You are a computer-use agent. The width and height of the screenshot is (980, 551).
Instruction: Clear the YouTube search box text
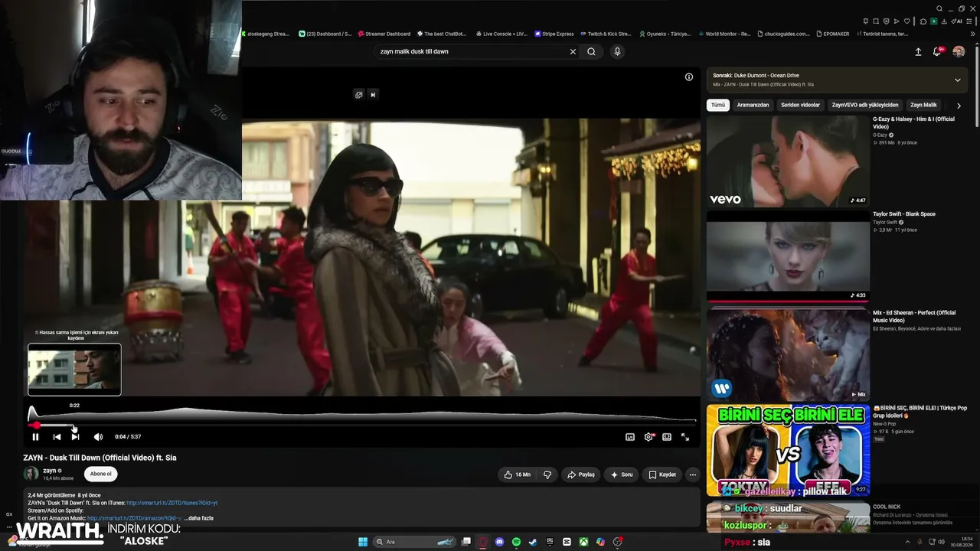coord(573,51)
